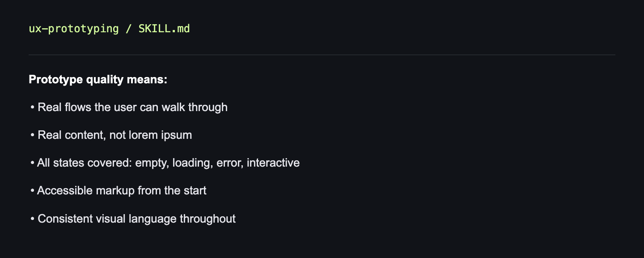The height and width of the screenshot is (258, 644).
Task: Click the bullet dot before "All states covered"
Action: click(x=33, y=163)
